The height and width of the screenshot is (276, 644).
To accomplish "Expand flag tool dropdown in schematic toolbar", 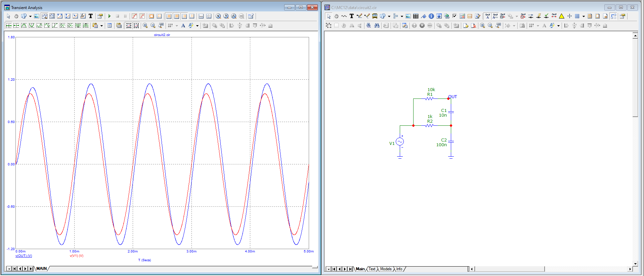I will pyautogui.click(x=402, y=16).
